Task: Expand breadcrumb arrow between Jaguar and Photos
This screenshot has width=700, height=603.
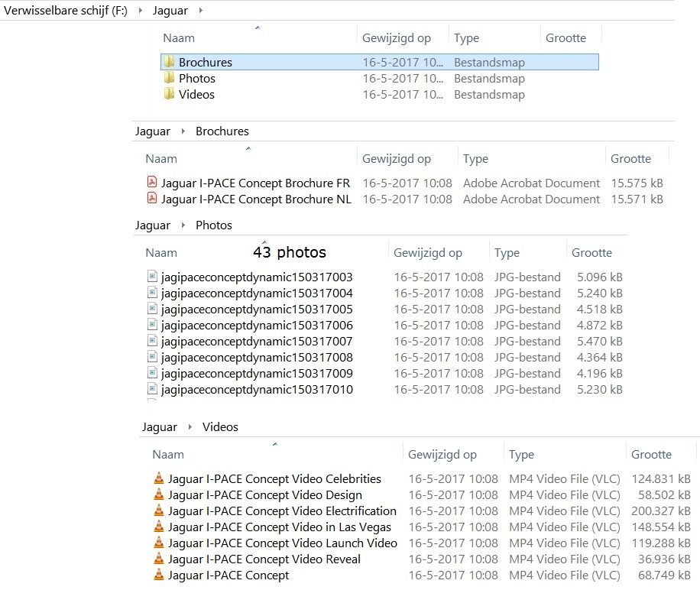Action: 183,225
